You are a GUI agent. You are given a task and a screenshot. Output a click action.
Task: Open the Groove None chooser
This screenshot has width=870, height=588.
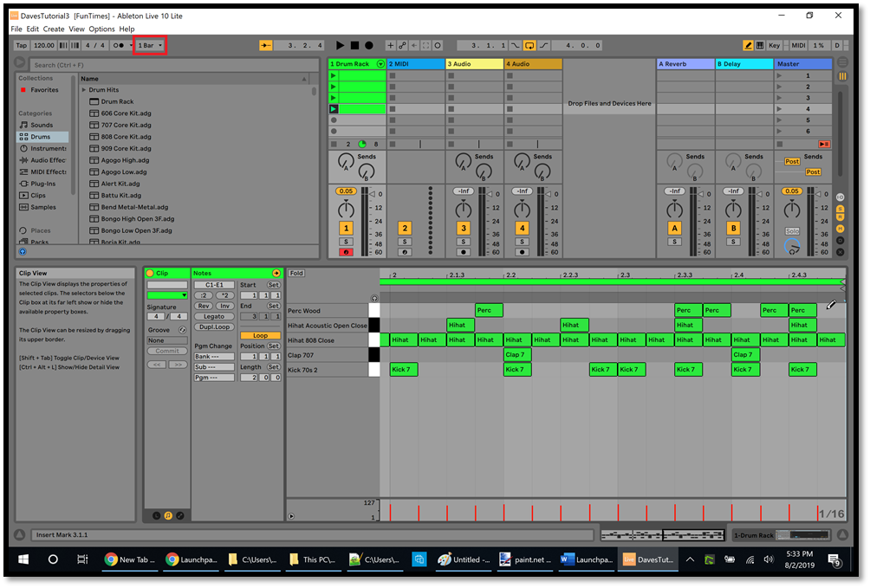(x=167, y=340)
